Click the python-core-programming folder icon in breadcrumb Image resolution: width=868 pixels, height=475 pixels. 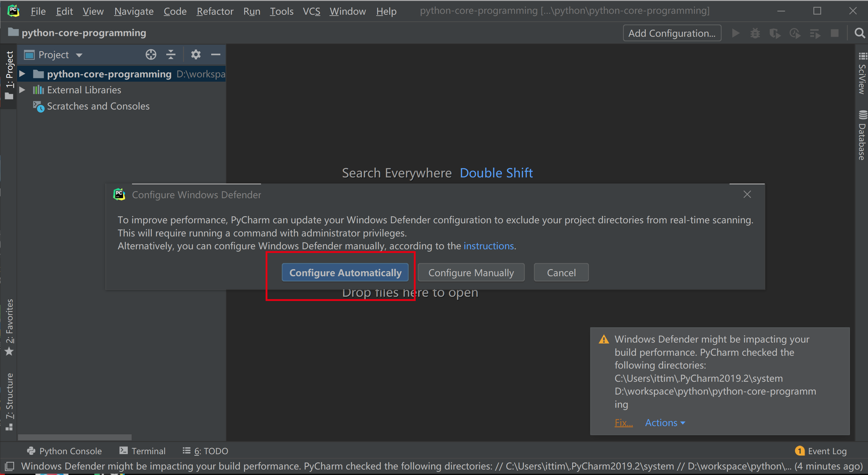pos(13,32)
